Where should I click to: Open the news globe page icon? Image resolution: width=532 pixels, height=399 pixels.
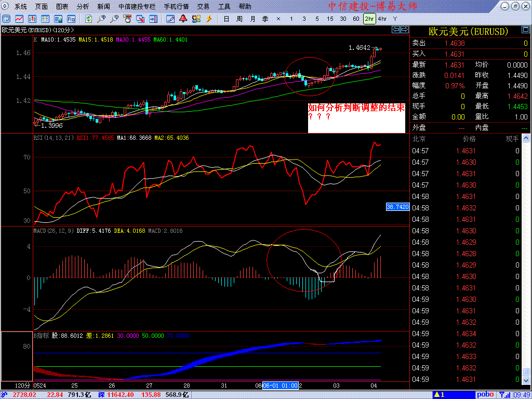58,19
